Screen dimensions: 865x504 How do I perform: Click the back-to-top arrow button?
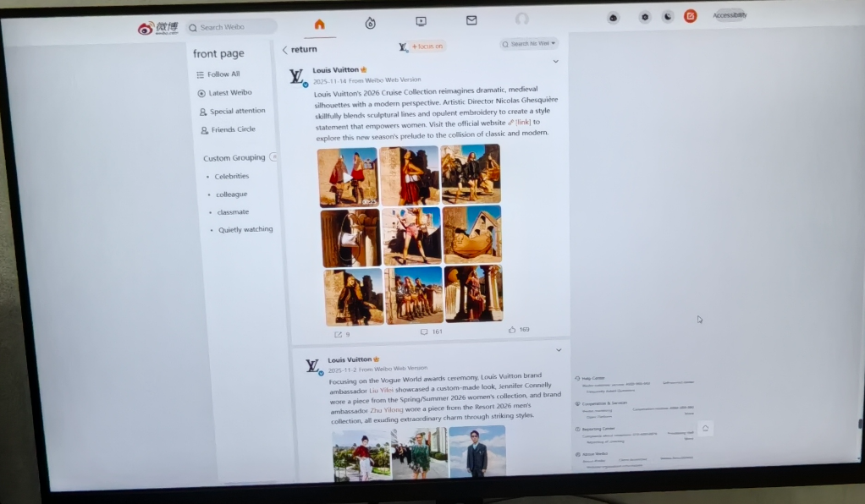pyautogui.click(x=706, y=429)
